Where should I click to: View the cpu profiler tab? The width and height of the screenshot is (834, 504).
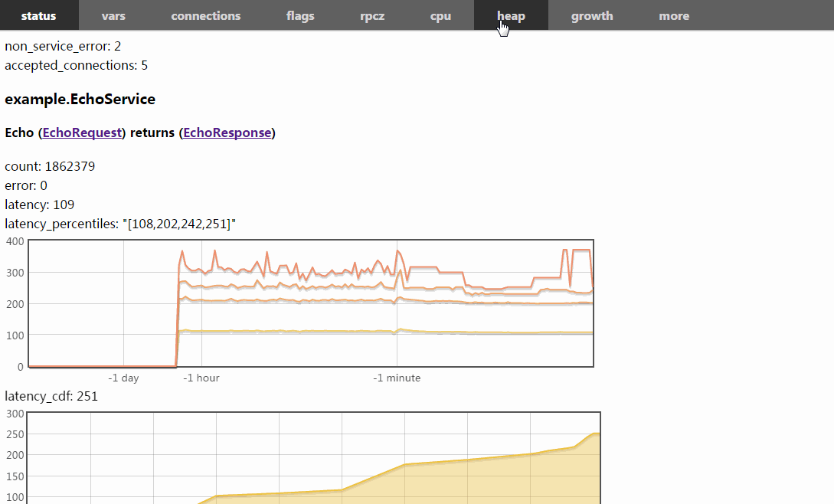(440, 15)
